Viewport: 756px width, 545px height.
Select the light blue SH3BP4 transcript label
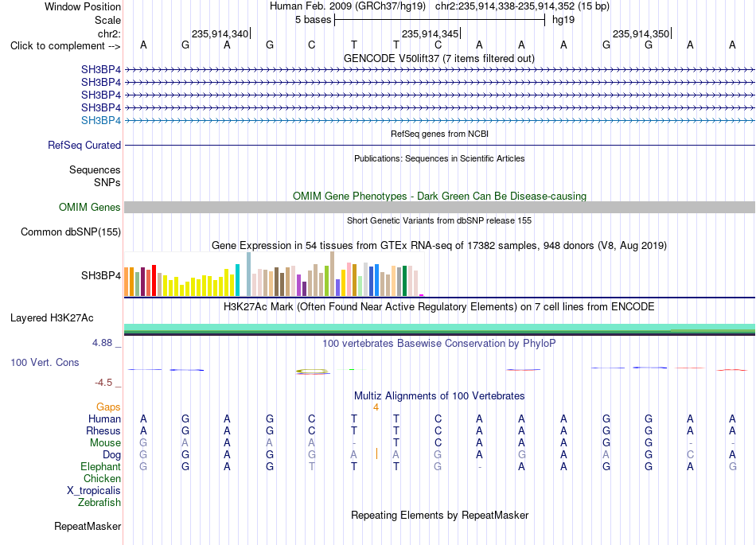[101, 120]
